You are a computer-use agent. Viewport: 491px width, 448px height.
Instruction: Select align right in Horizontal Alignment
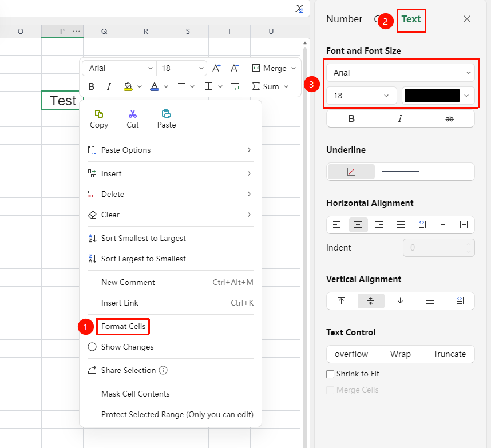pyautogui.click(x=379, y=225)
